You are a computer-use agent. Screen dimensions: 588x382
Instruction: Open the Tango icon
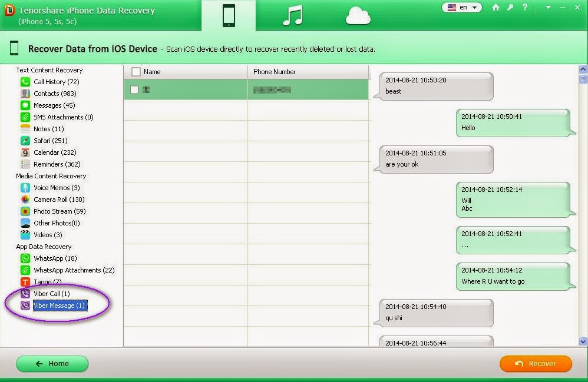tap(25, 281)
